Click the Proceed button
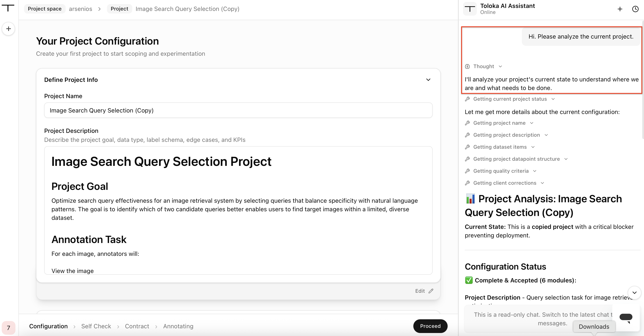 pyautogui.click(x=430, y=326)
